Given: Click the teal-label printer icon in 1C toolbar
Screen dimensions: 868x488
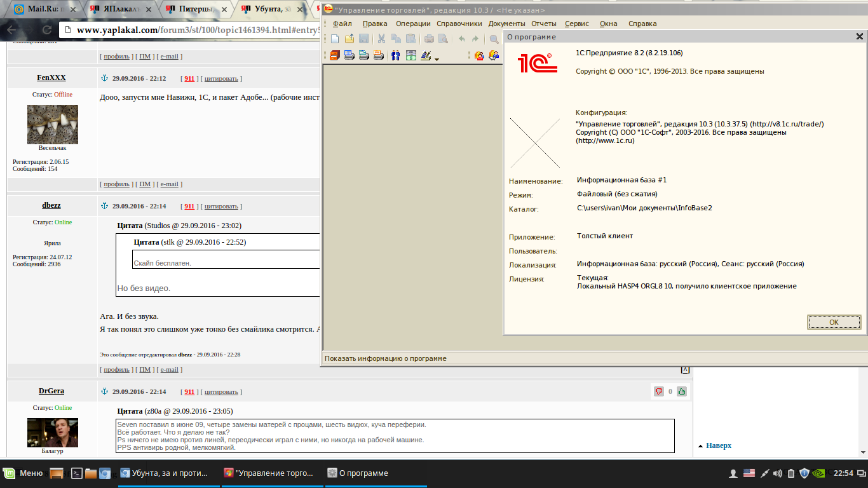Looking at the screenshot, I should point(364,55).
